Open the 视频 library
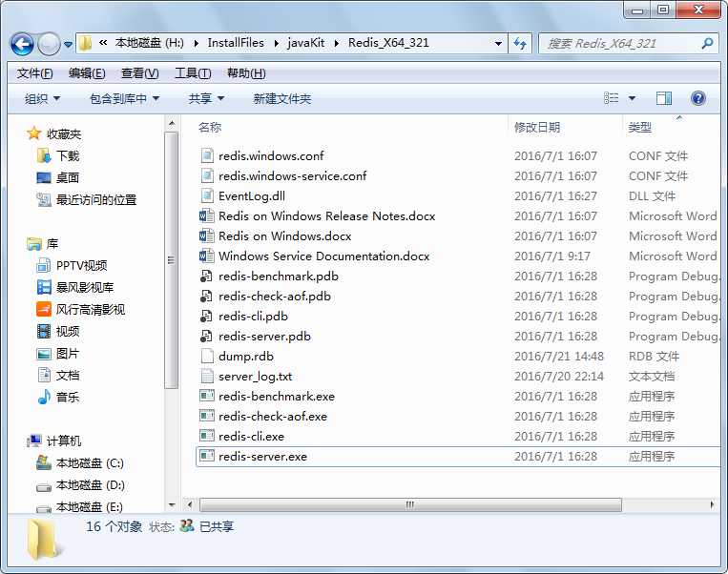728x574 pixels. (58, 331)
